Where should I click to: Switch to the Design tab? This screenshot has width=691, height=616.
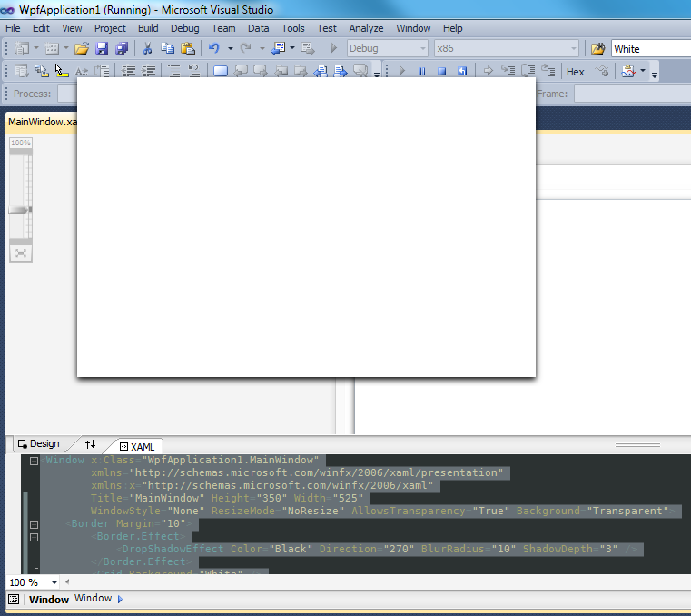click(x=40, y=443)
